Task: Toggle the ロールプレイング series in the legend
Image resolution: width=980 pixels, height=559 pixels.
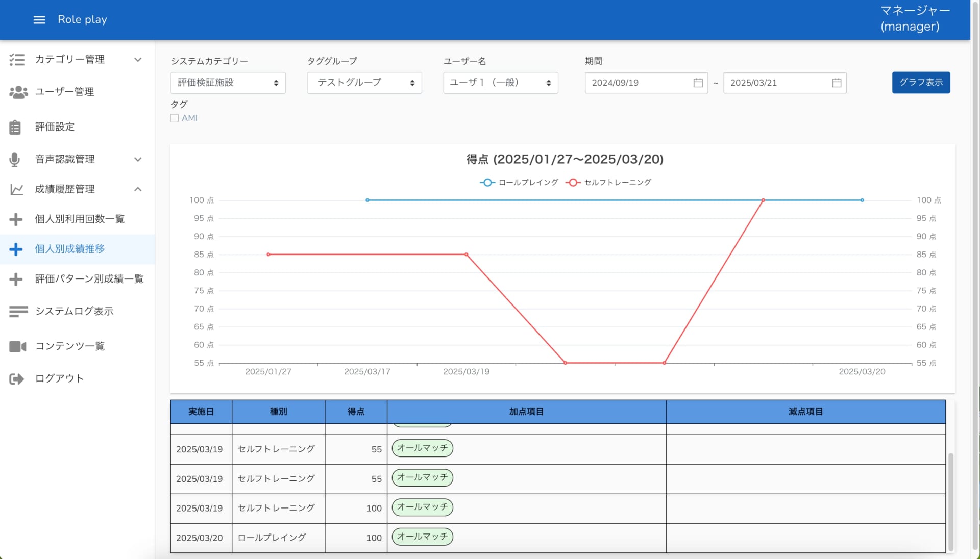Action: point(518,182)
